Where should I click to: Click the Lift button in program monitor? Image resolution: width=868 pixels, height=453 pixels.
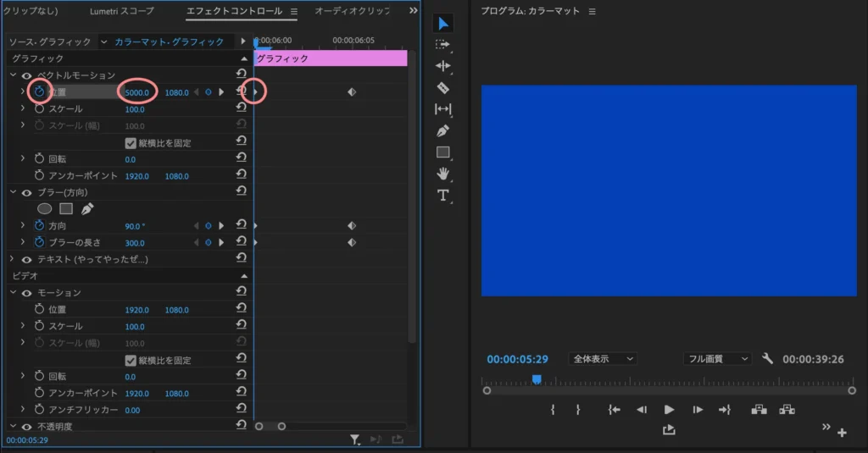[759, 409]
